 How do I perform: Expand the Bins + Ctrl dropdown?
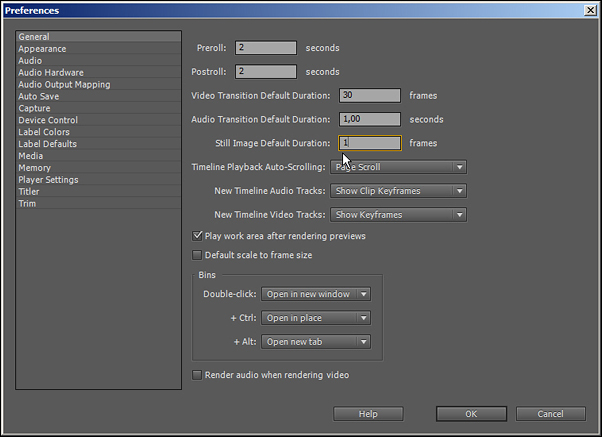[x=316, y=318]
